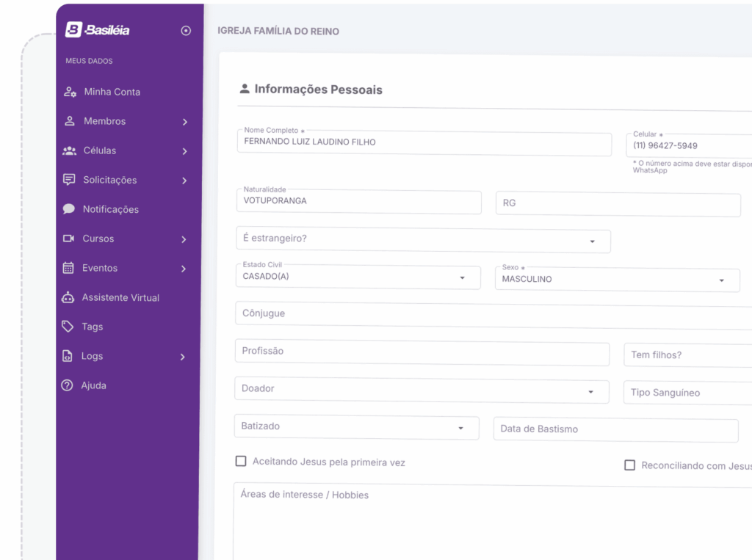Open the Cursos sidebar link
This screenshot has height=560, width=752.
[98, 239]
